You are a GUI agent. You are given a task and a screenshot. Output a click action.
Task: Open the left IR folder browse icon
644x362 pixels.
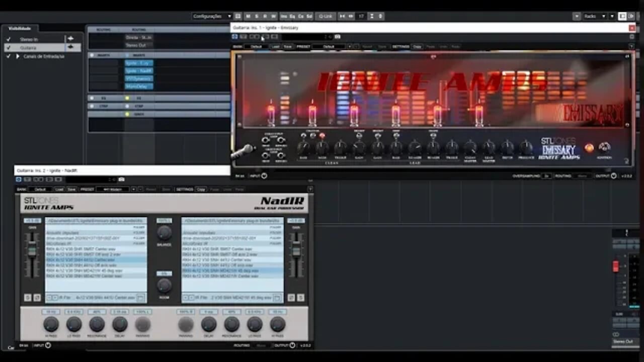tap(140, 298)
